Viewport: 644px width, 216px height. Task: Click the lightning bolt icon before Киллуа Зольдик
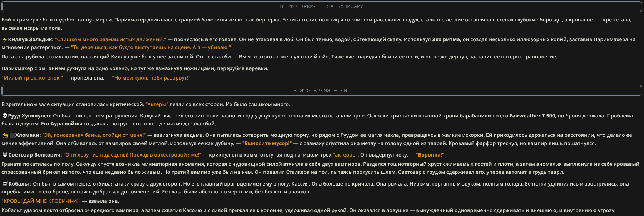(x=5, y=40)
